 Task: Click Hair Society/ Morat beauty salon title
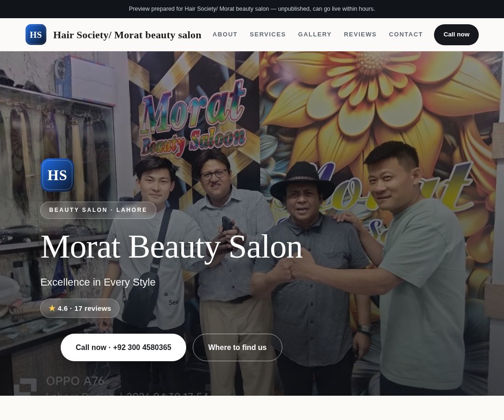[127, 35]
